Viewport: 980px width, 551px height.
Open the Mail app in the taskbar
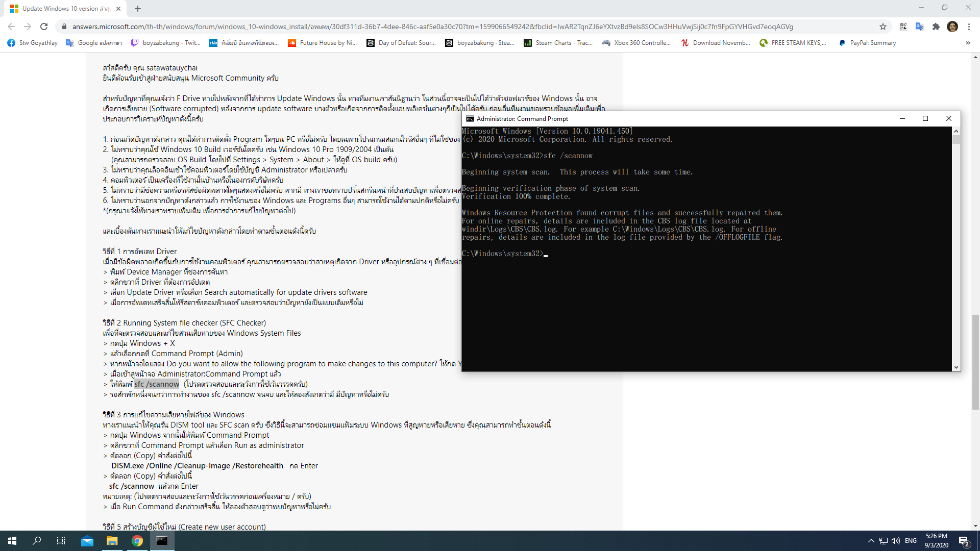87,541
